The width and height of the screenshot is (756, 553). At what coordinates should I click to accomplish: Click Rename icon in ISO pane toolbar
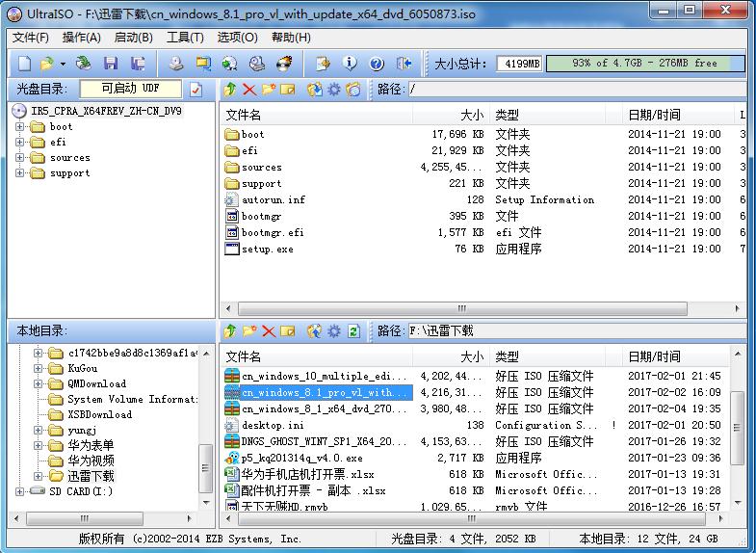click(288, 90)
